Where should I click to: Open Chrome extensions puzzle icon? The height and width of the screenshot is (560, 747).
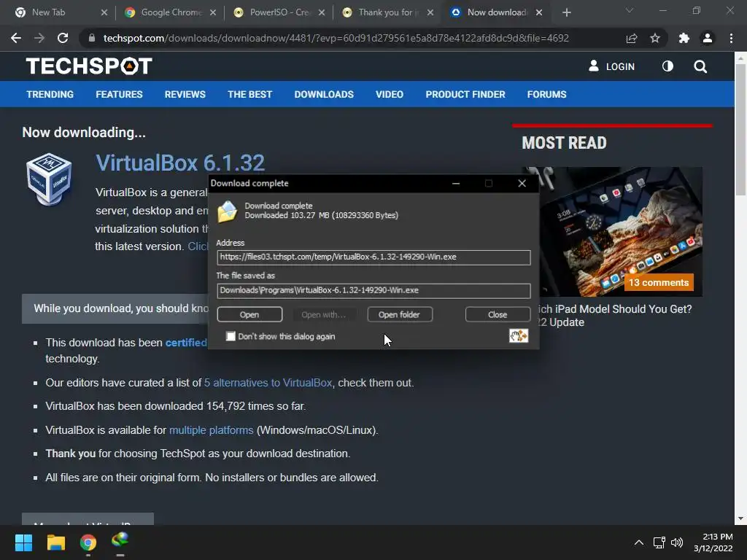pos(684,38)
